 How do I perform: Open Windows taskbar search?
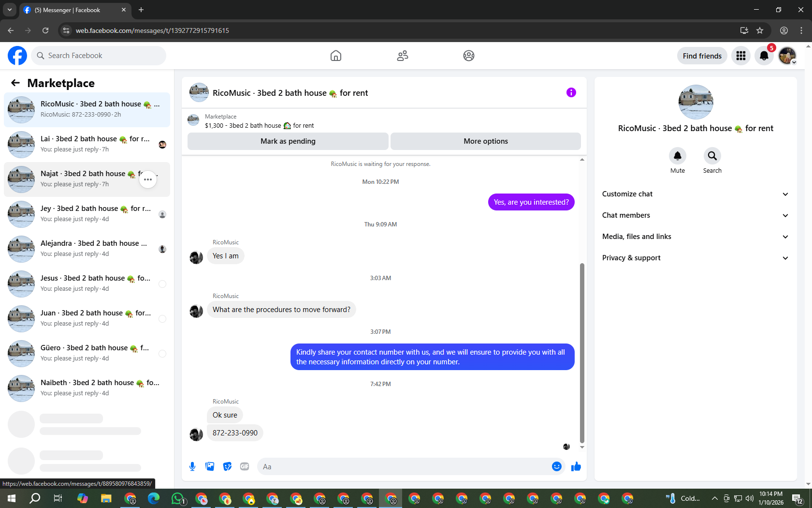35,498
